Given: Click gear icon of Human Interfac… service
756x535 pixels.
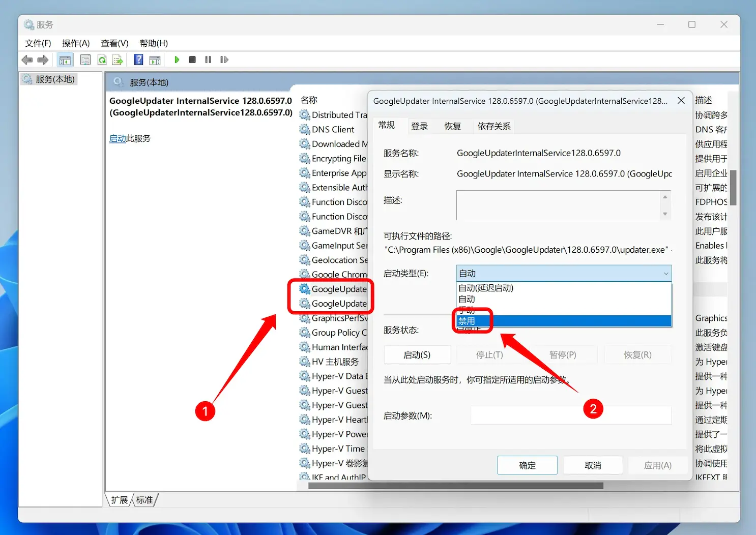Looking at the screenshot, I should click(304, 347).
